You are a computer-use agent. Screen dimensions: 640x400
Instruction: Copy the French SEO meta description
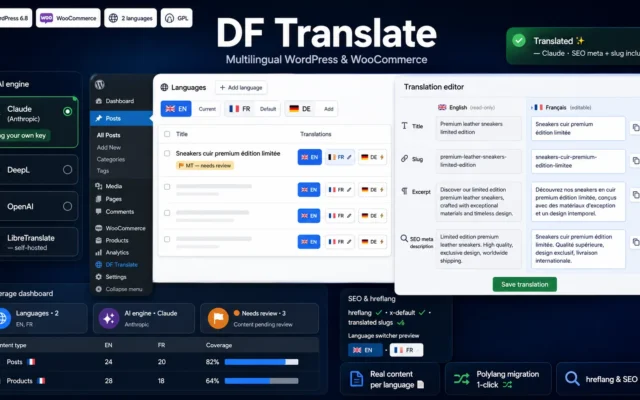point(636,242)
